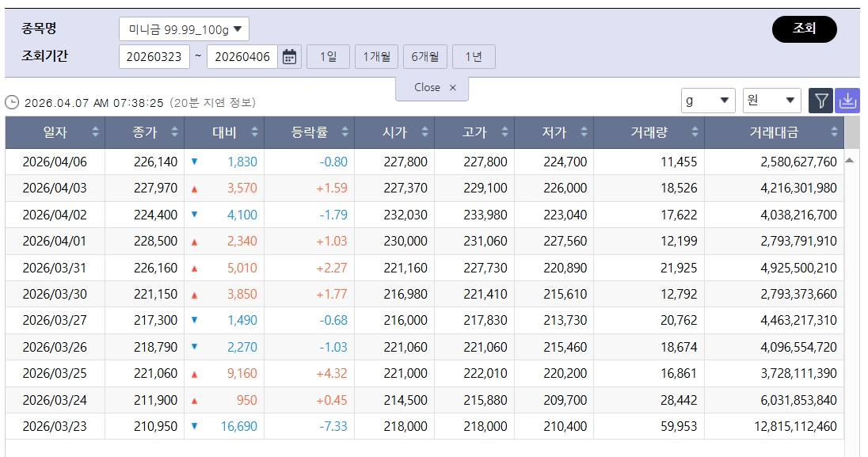Screen dimensions: 868x457
Task: Click opening price 232,030
Action: tap(405, 215)
